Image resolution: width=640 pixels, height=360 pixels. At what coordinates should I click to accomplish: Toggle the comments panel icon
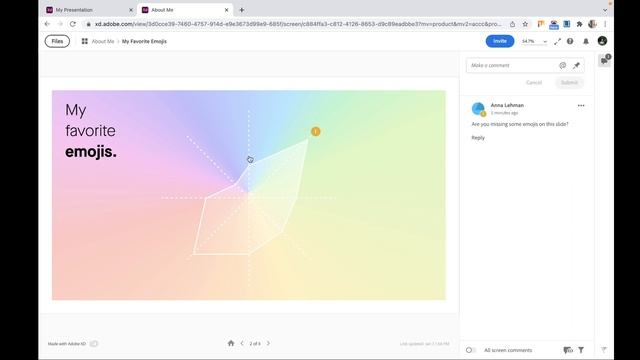pos(604,61)
